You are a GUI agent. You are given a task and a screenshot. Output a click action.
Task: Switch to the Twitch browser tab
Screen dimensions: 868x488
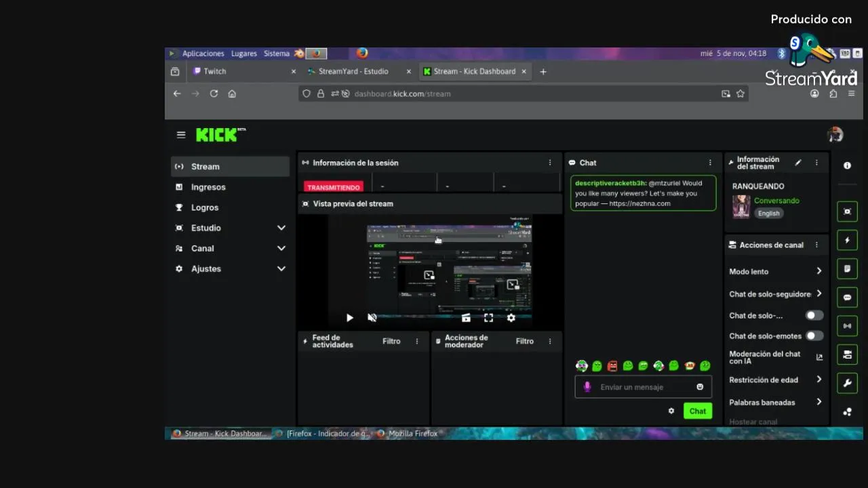pos(244,71)
